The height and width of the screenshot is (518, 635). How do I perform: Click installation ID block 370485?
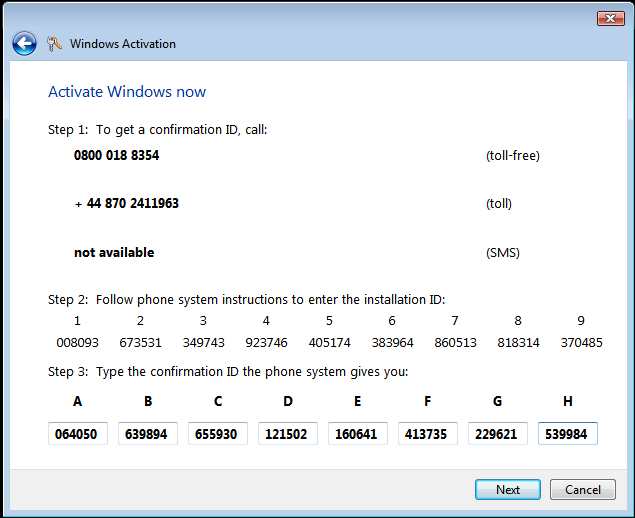point(581,342)
